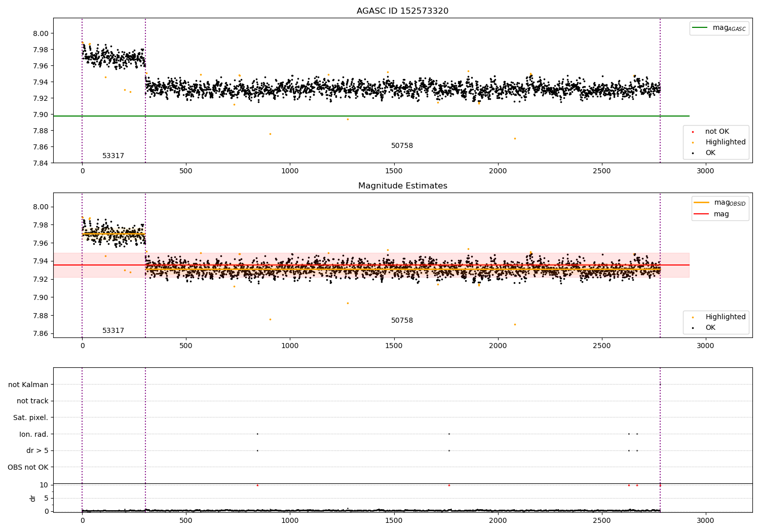Select the red "mag" legend line swatch

[702, 214]
